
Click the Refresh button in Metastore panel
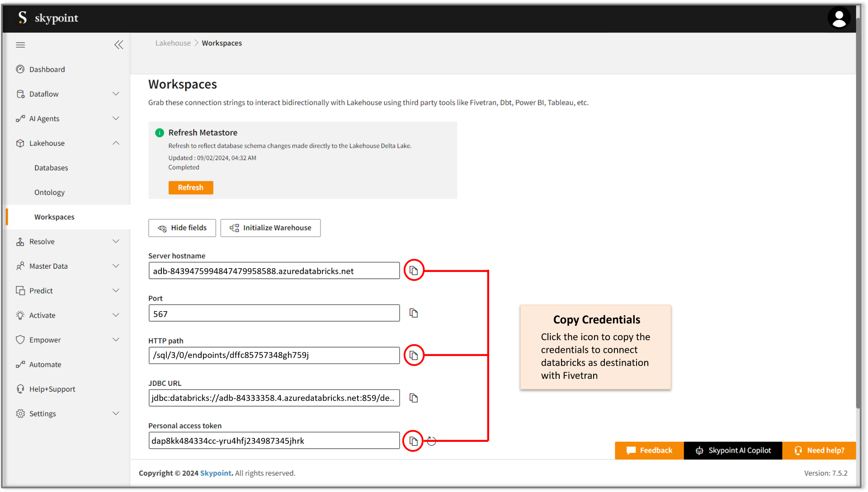190,187
